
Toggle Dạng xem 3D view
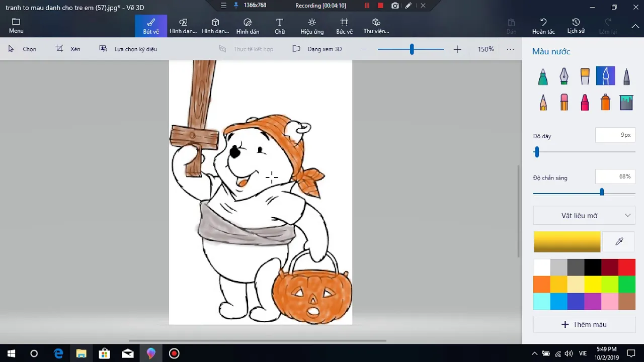pos(317,49)
